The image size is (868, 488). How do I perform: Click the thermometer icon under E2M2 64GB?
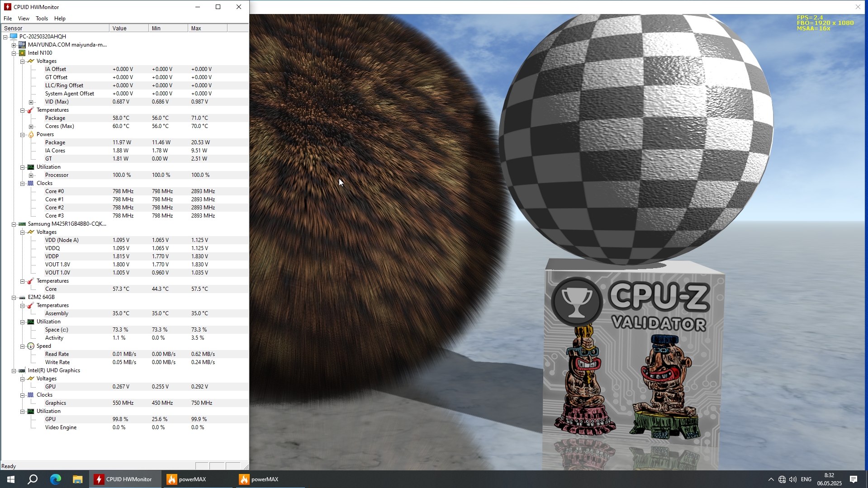pos(31,305)
